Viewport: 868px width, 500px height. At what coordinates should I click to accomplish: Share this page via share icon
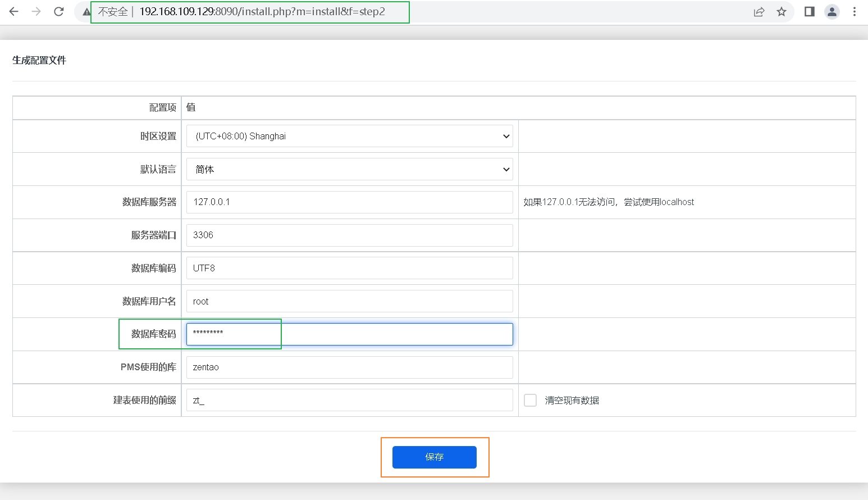point(759,12)
